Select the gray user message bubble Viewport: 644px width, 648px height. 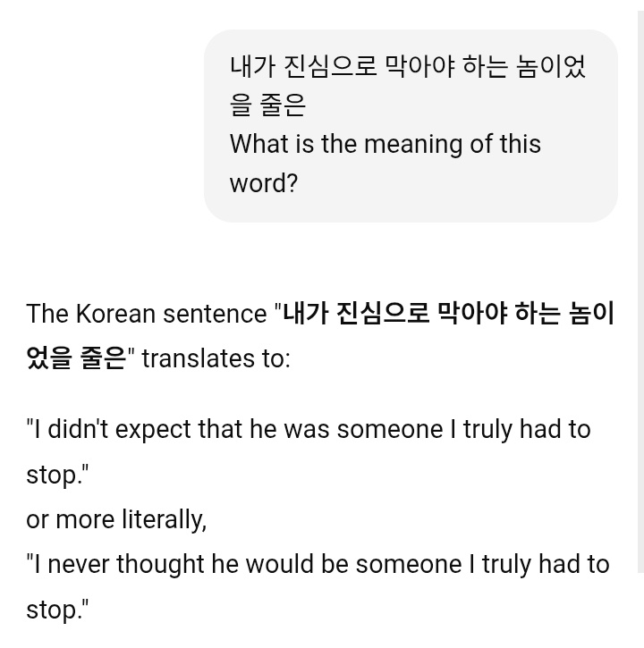411,126
